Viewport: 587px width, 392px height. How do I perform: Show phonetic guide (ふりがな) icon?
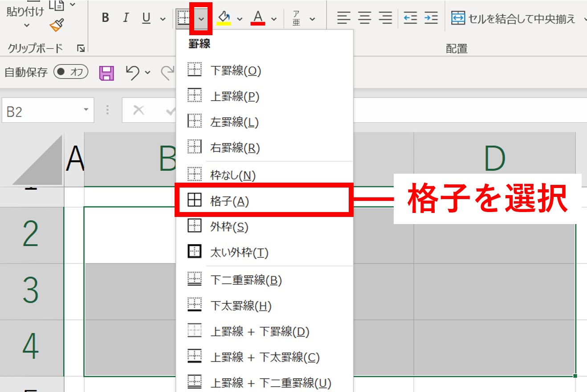click(296, 18)
